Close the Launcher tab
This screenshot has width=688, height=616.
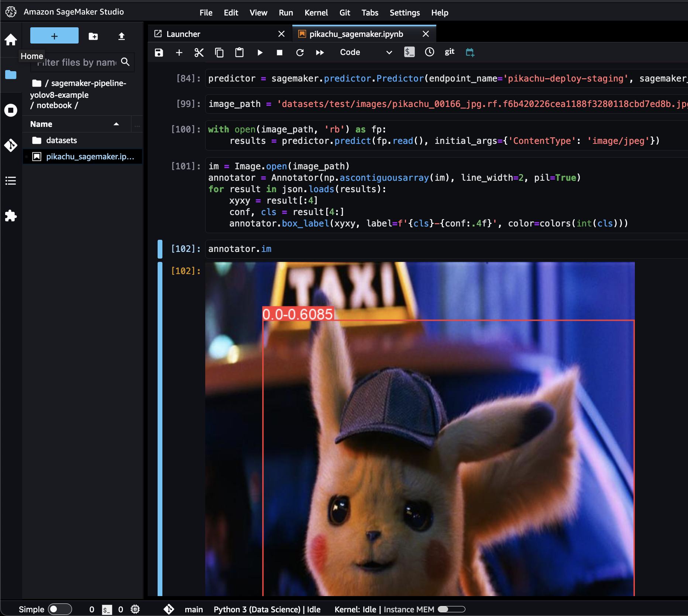tap(281, 34)
